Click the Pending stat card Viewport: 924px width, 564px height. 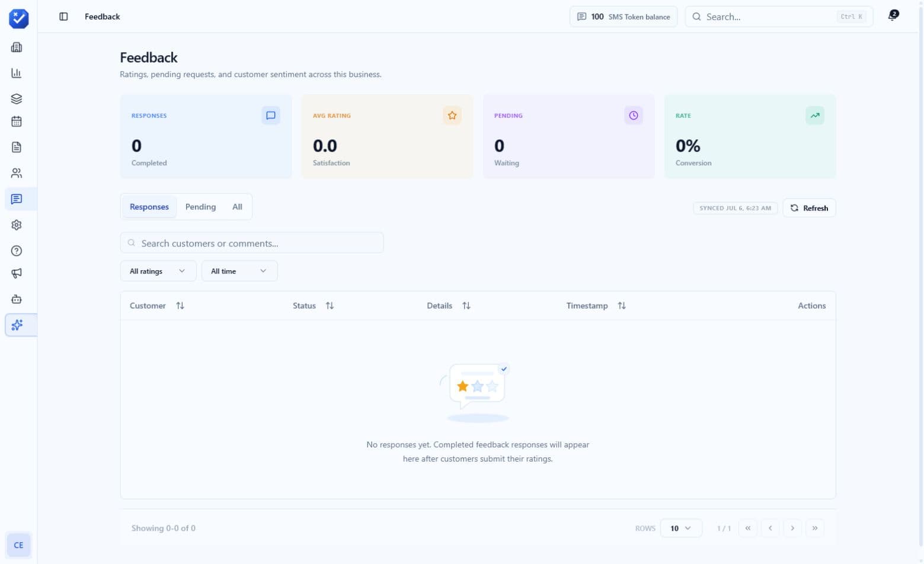click(x=568, y=136)
